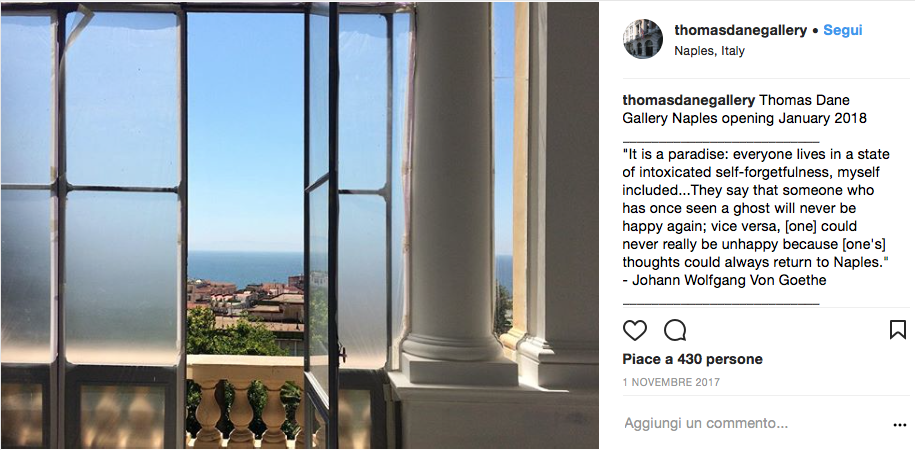
Task: Click the 1 NOVEMBRE 2017 date stamp
Action: (x=670, y=382)
